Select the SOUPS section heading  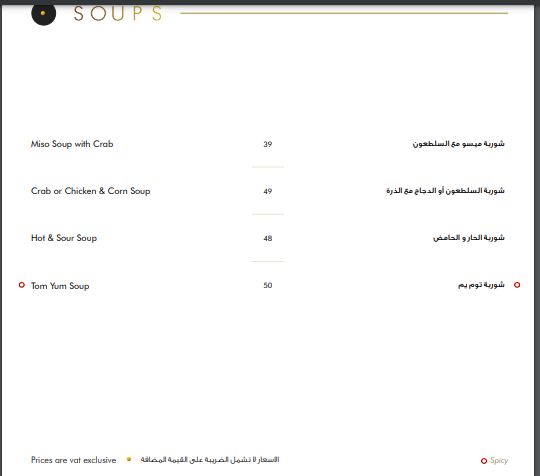[x=118, y=14]
